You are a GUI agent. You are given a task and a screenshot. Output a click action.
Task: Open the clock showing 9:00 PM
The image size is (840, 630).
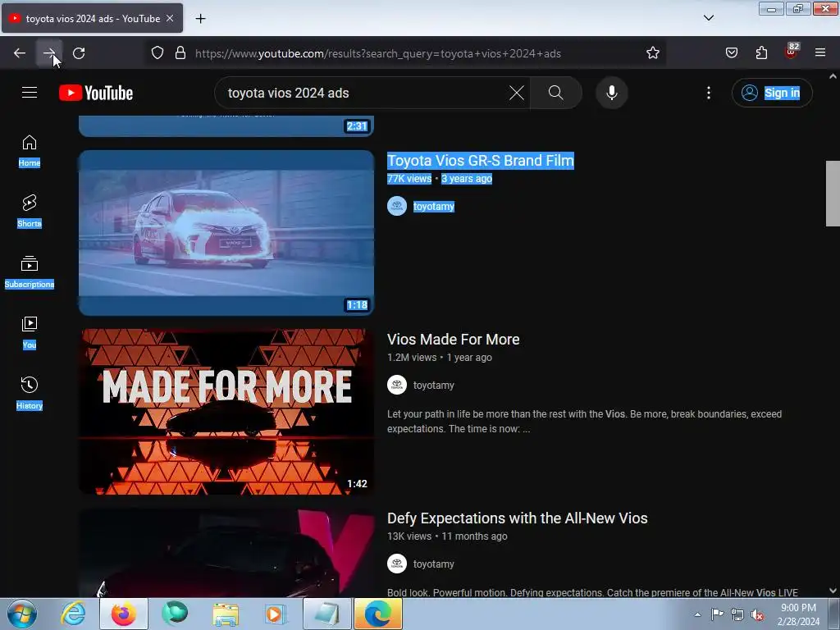coord(798,614)
